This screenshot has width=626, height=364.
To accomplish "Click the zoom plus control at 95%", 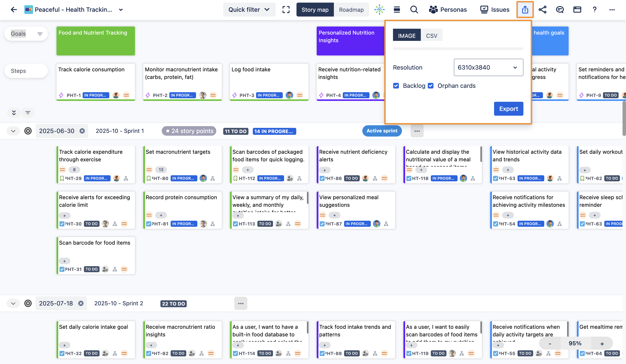I will (x=602, y=344).
